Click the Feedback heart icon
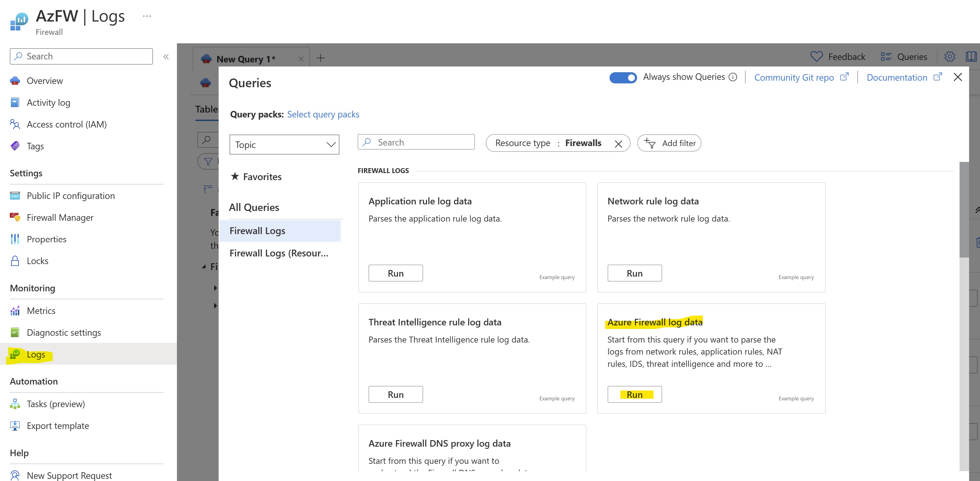 816,57
